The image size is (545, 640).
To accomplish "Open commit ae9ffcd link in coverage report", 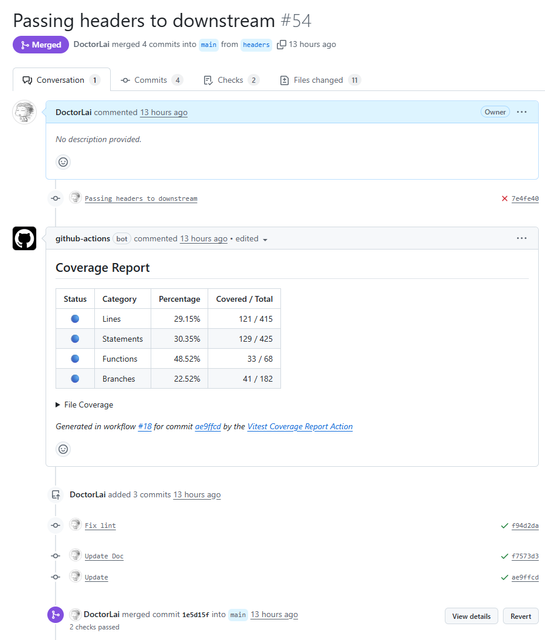I will pos(208,427).
